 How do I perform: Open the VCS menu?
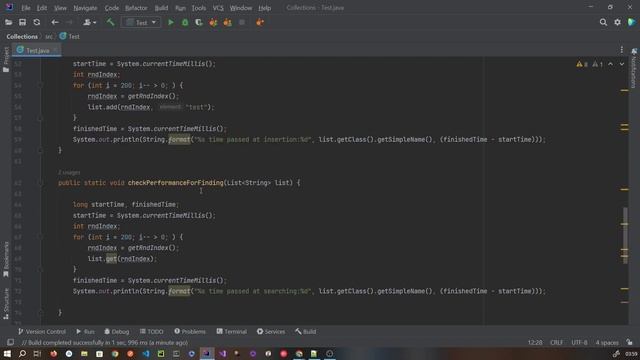[218, 8]
